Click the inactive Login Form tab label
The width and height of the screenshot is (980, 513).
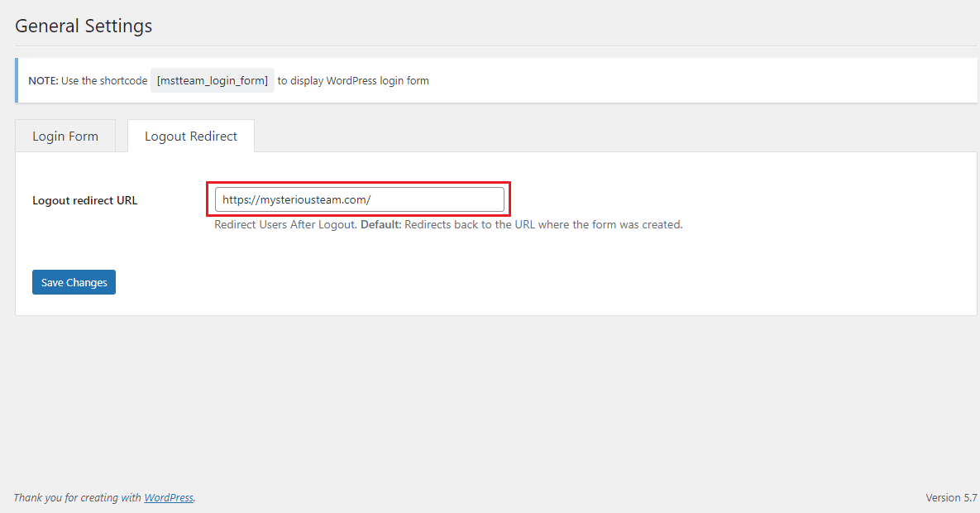coord(65,136)
